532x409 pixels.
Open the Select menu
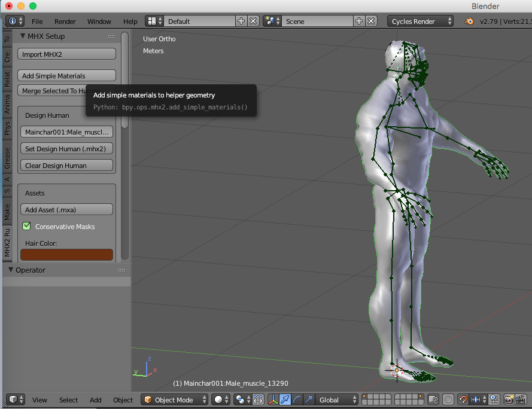tap(69, 400)
